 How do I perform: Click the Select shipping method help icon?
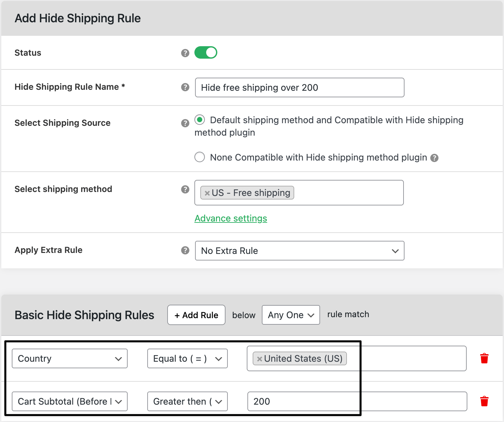tap(185, 189)
